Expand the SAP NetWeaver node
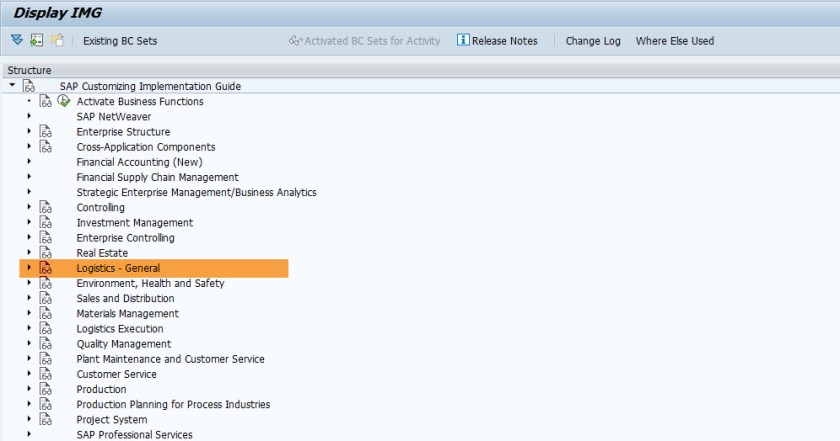 pyautogui.click(x=29, y=117)
